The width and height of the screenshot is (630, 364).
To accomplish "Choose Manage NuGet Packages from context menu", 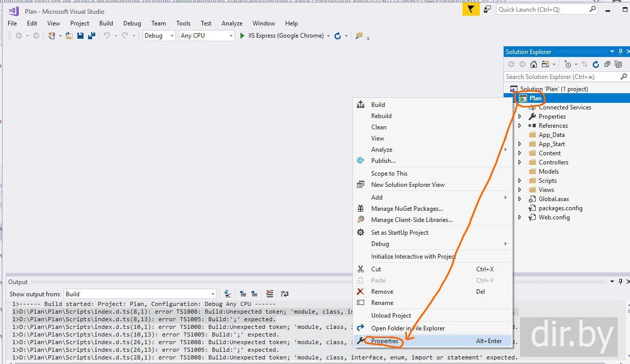I will click(x=406, y=209).
